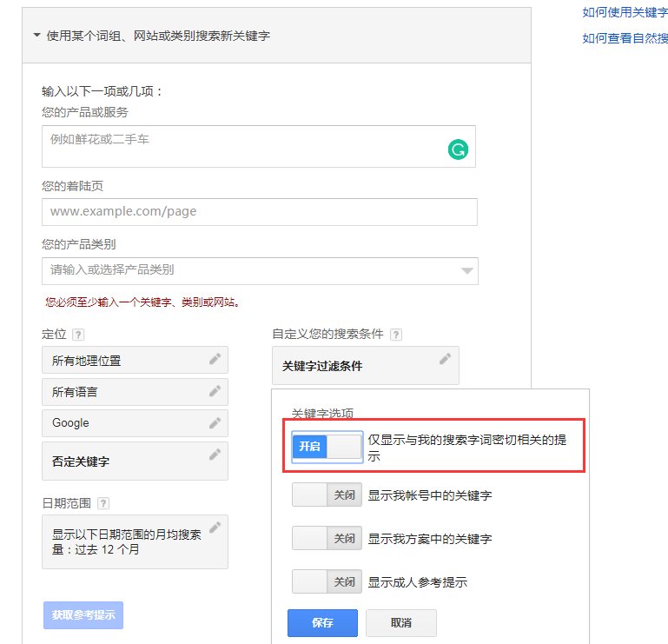Open help question mark next to 定位

point(78,335)
